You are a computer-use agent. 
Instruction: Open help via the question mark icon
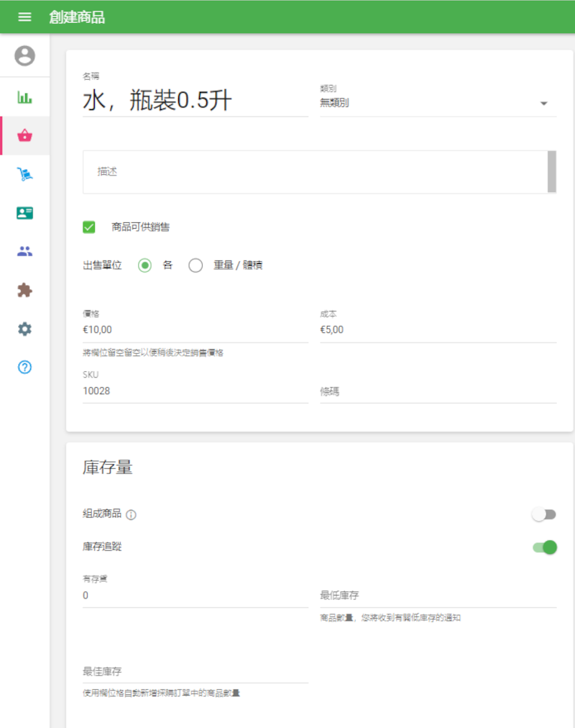[x=24, y=367]
